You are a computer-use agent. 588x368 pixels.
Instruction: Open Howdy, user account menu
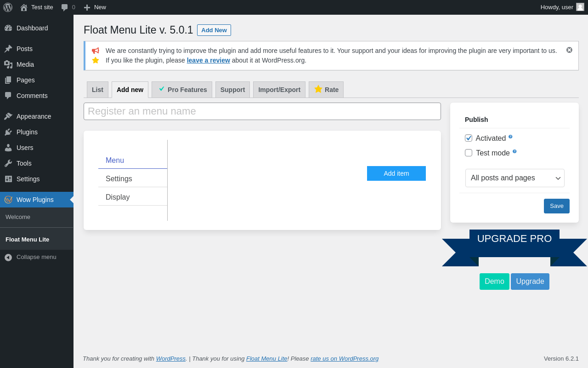(x=562, y=7)
